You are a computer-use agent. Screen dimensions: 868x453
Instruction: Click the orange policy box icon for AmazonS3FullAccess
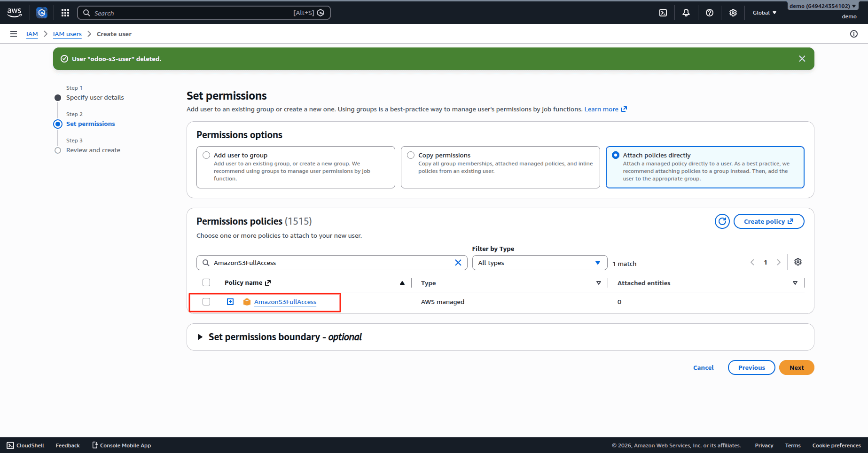pos(247,302)
